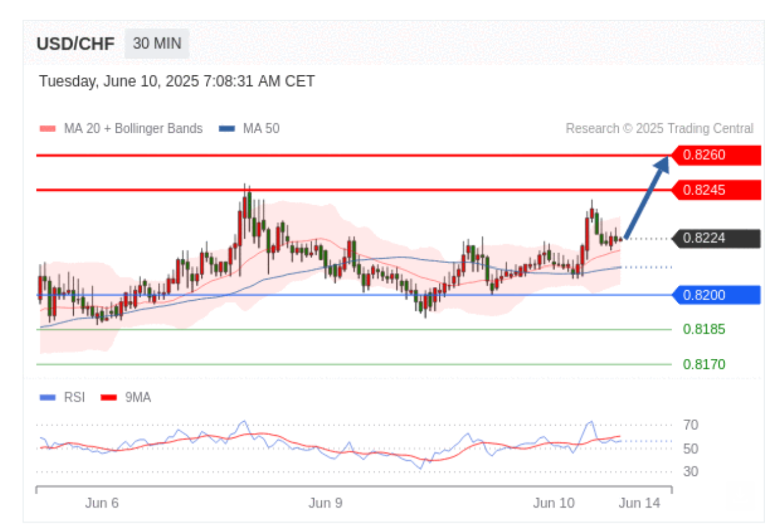The width and height of the screenshot is (774, 532).
Task: Click the red 9MA legend swatch
Action: click(x=109, y=398)
